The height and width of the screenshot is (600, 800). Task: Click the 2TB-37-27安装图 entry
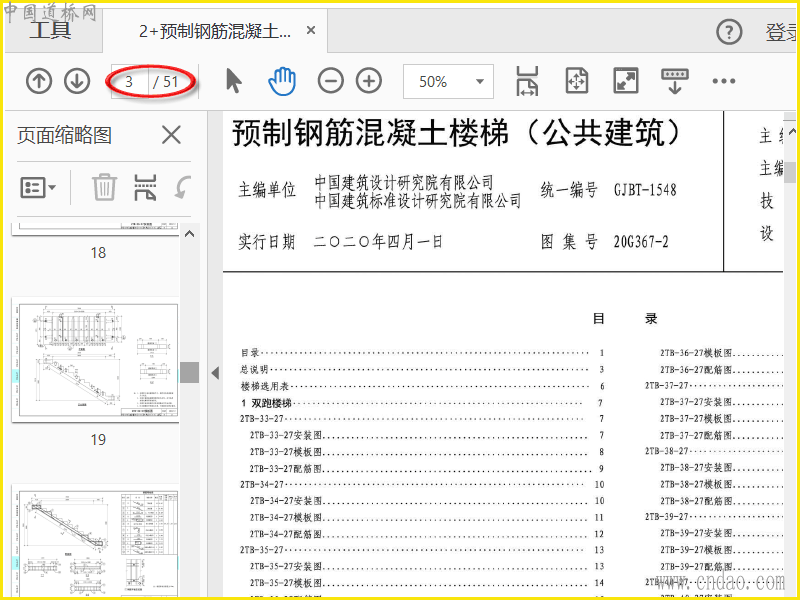[x=720, y=402]
